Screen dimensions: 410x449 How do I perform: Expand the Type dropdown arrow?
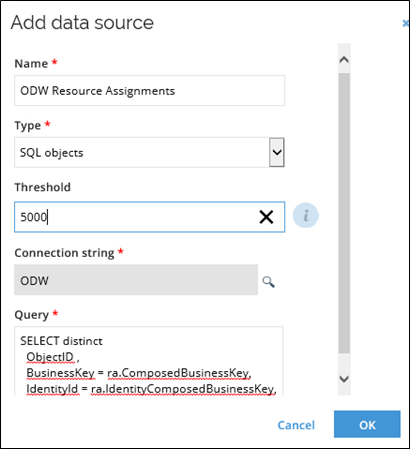point(277,152)
